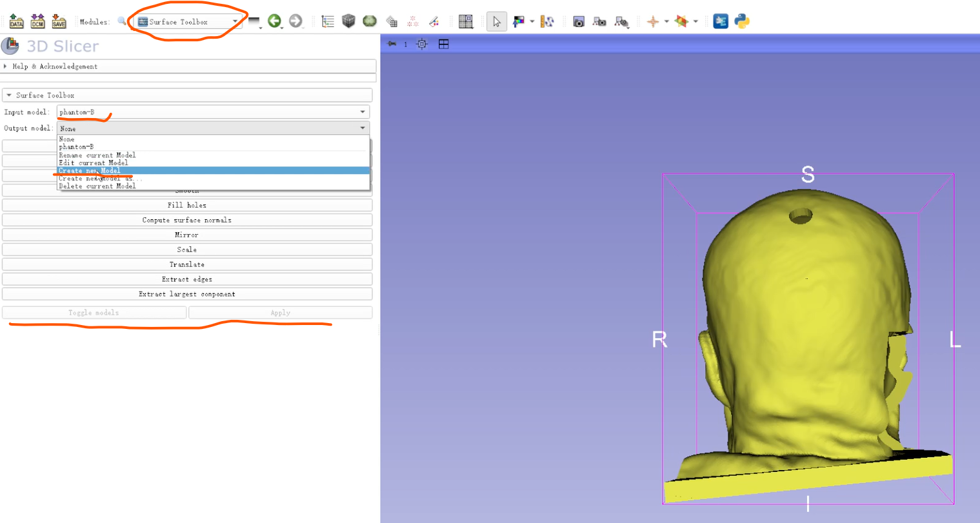Open the DATA add-data dialog
This screenshot has height=523, width=980.
(x=17, y=21)
